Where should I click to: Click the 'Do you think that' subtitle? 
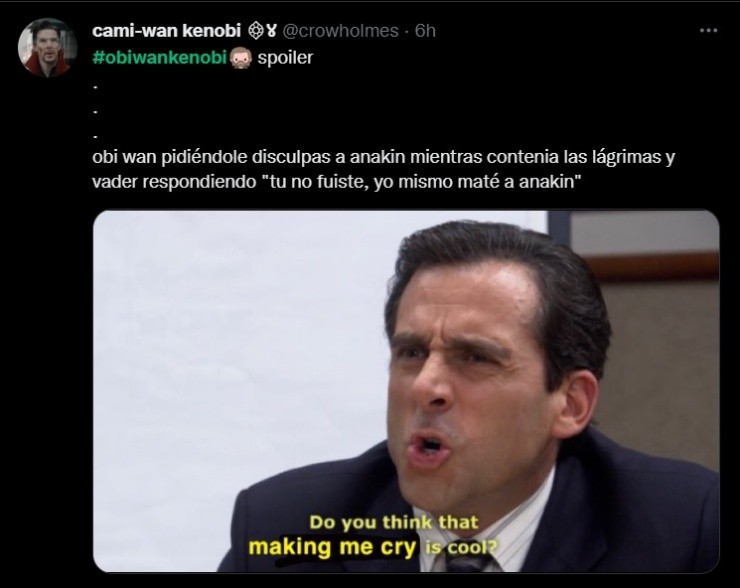point(394,522)
